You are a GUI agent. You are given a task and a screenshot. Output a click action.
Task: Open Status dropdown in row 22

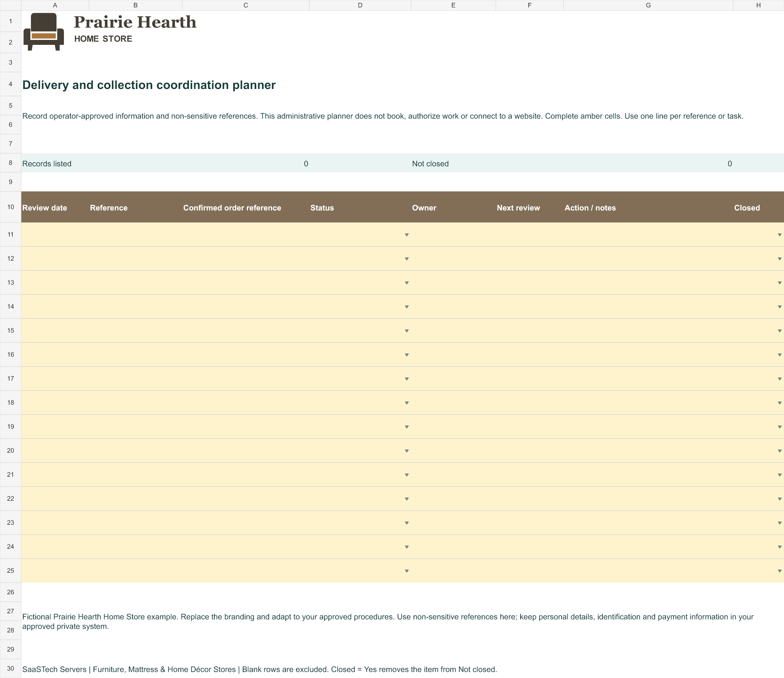point(407,499)
